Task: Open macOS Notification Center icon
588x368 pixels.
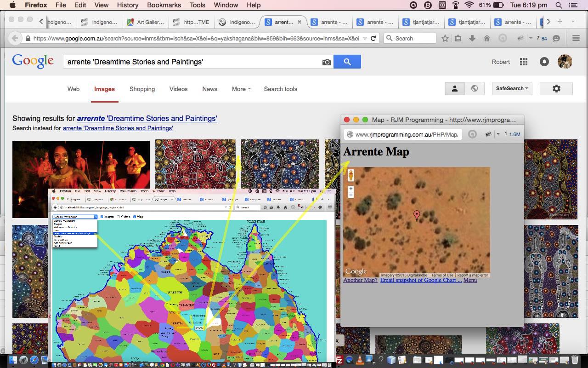Action: click(573, 5)
